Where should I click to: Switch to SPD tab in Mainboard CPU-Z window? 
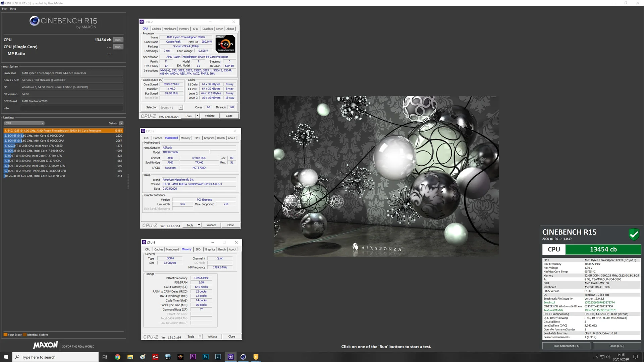[x=197, y=138]
